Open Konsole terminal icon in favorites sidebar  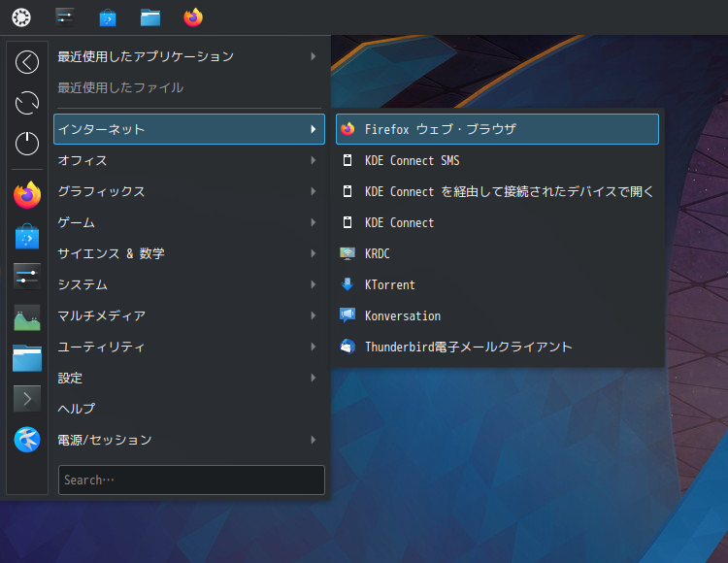[27, 399]
